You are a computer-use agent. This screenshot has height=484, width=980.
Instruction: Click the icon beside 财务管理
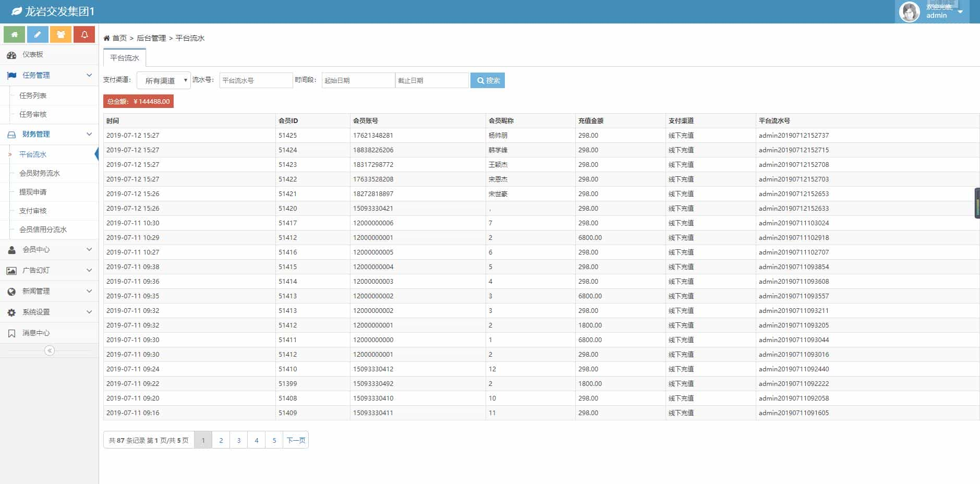(x=11, y=135)
